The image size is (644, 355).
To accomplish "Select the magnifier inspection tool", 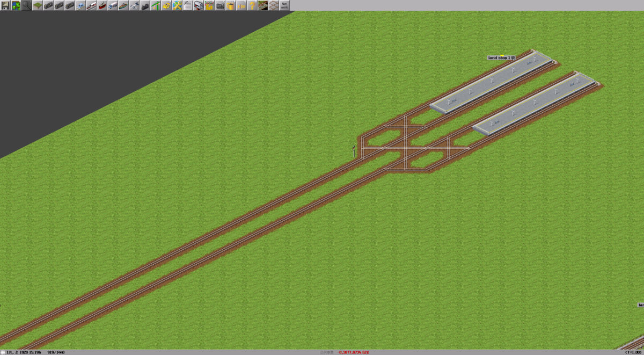I will (27, 5).
